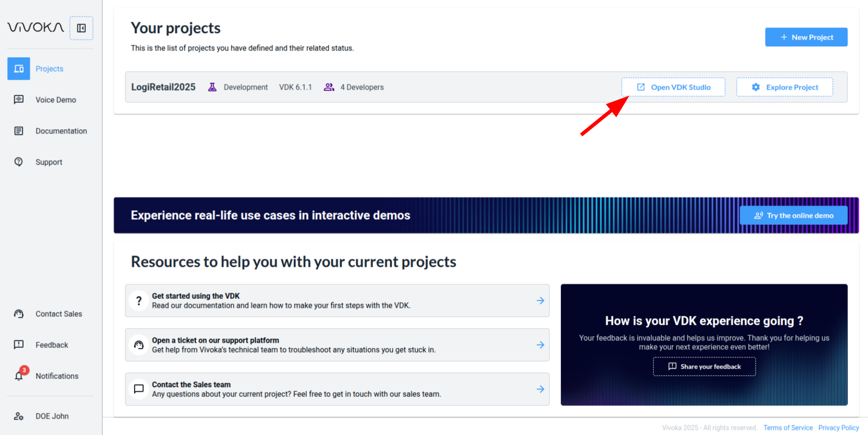Click the red badge showing 3 notifications
This screenshot has width=868, height=435.
[24, 370]
